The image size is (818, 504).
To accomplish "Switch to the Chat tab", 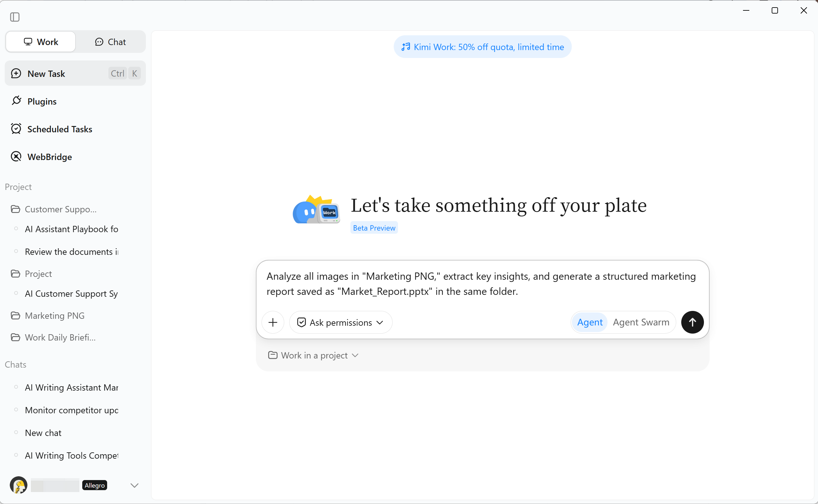I will tap(110, 42).
